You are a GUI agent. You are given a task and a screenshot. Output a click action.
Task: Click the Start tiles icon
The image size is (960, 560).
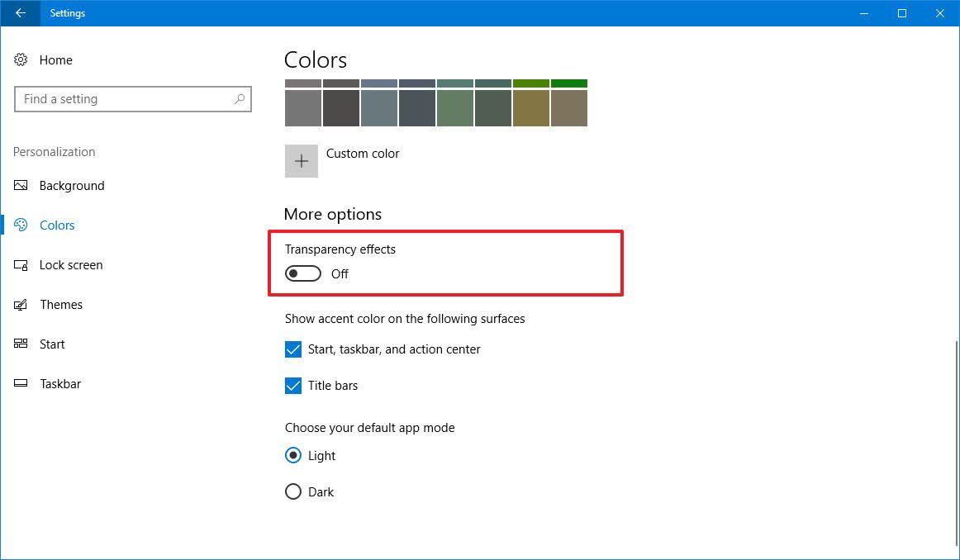(x=21, y=344)
